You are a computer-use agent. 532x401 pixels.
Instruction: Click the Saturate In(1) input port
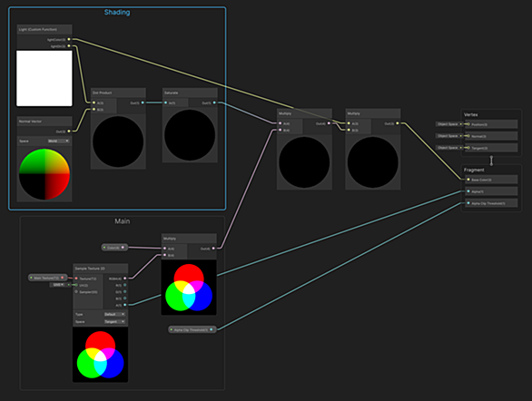[x=165, y=103]
